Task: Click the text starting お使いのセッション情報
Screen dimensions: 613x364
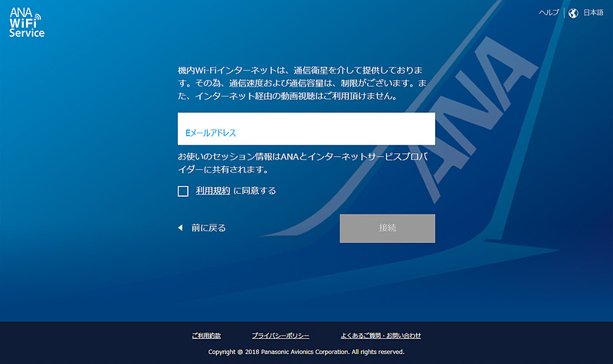Action: (x=303, y=163)
